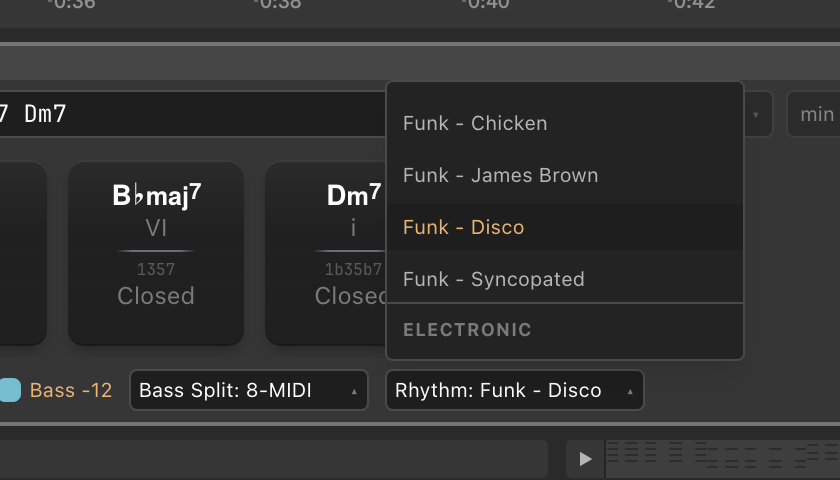This screenshot has height=480, width=840.
Task: Select the Dm7 chord card
Action: tap(326, 253)
